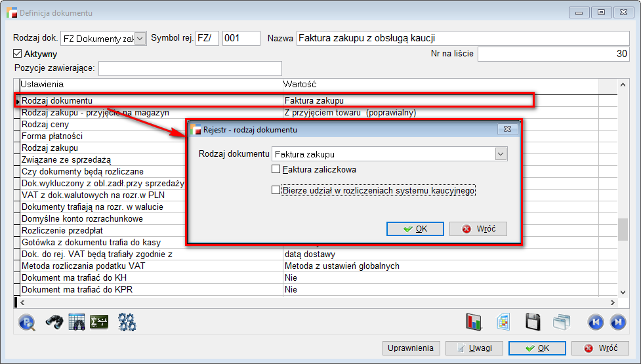Viewport: 641px width, 364px height.
Task: Open the table search binoculars icon
Action: tap(77, 321)
